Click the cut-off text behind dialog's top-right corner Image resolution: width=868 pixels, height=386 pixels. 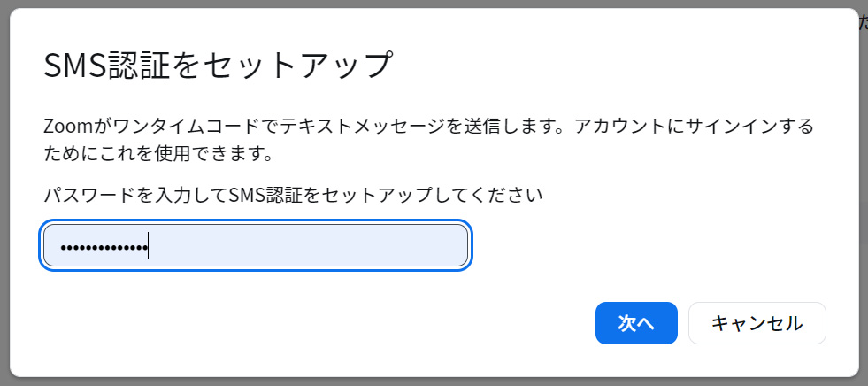(x=863, y=21)
